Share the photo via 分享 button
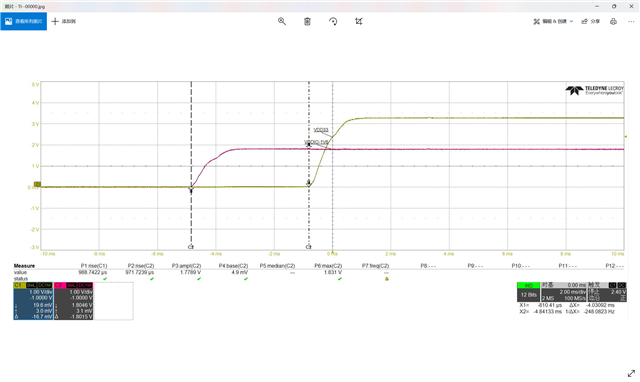The height and width of the screenshot is (382, 640). 591,22
